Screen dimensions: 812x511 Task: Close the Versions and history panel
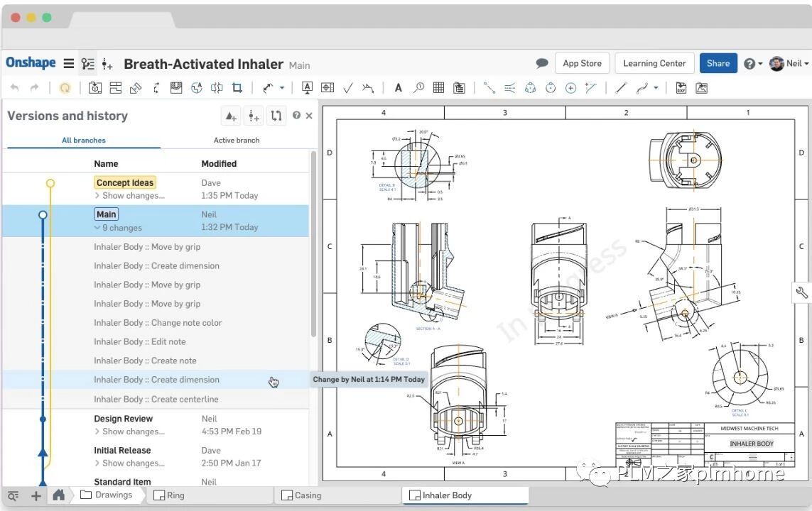pyautogui.click(x=309, y=116)
